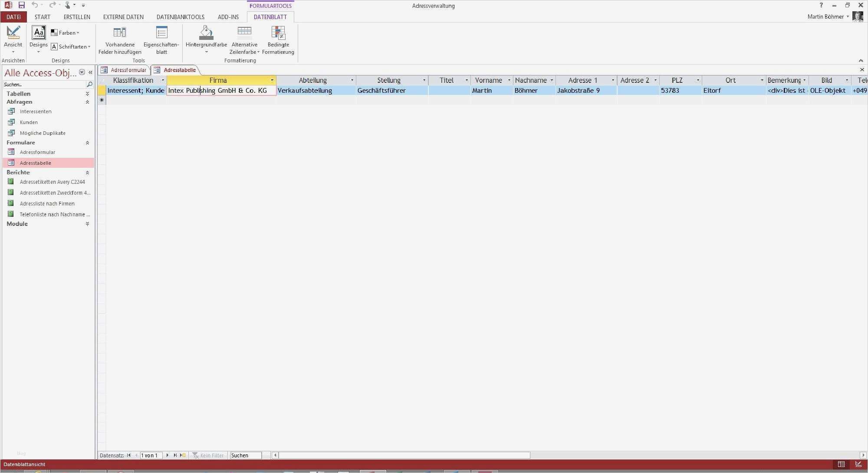Open the Kunden query
The image size is (868, 473).
pos(29,122)
